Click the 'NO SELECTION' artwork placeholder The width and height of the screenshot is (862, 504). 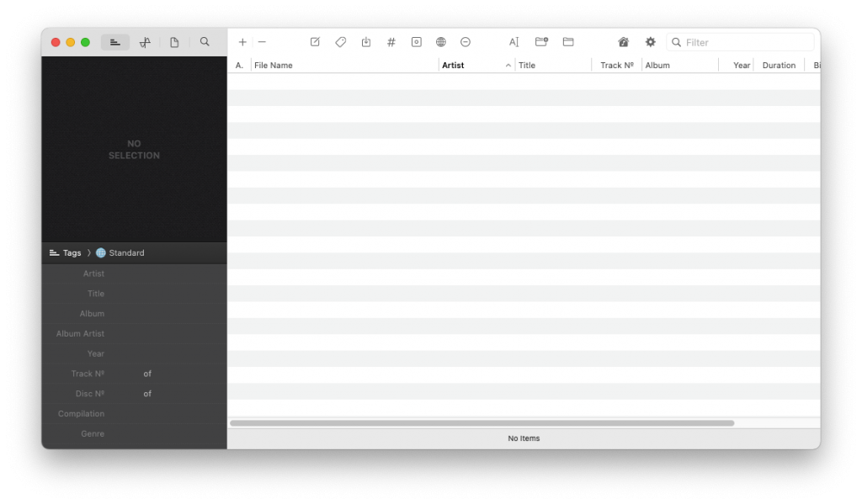coord(134,150)
